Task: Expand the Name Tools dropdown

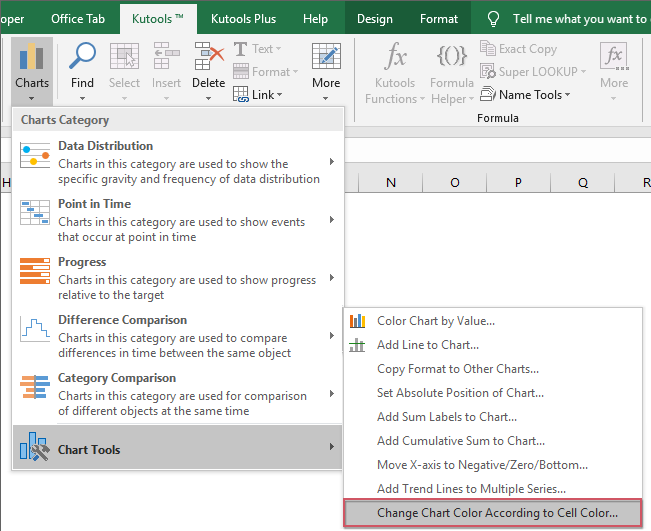Action: (x=525, y=95)
